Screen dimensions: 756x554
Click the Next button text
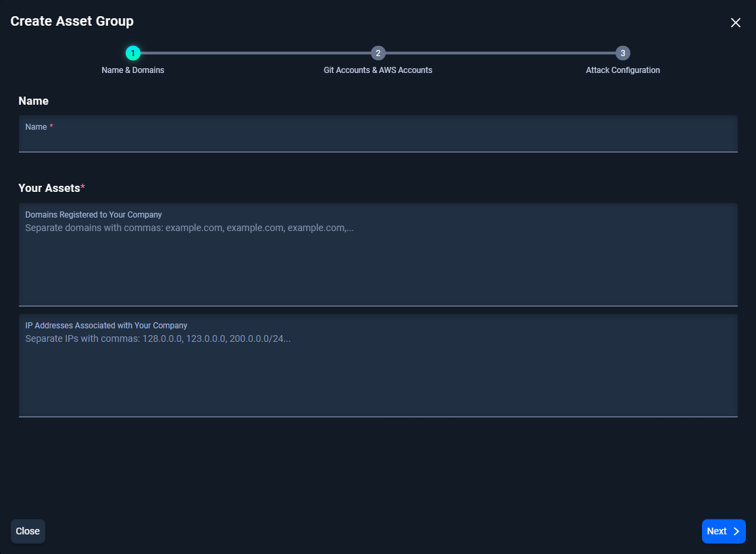[x=716, y=532]
